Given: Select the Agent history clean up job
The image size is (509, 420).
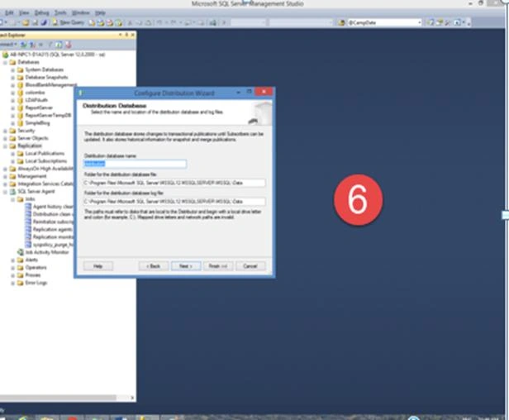Looking at the screenshot, I should tap(53, 207).
